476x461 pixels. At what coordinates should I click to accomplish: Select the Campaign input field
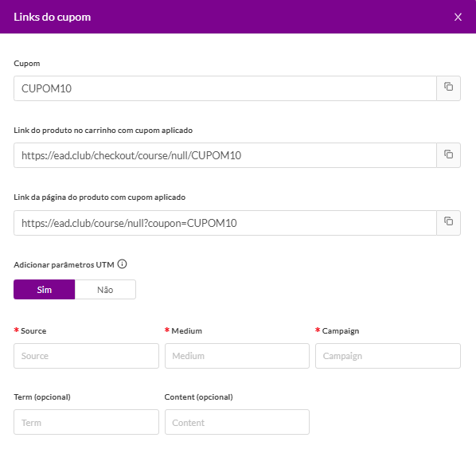(x=388, y=356)
